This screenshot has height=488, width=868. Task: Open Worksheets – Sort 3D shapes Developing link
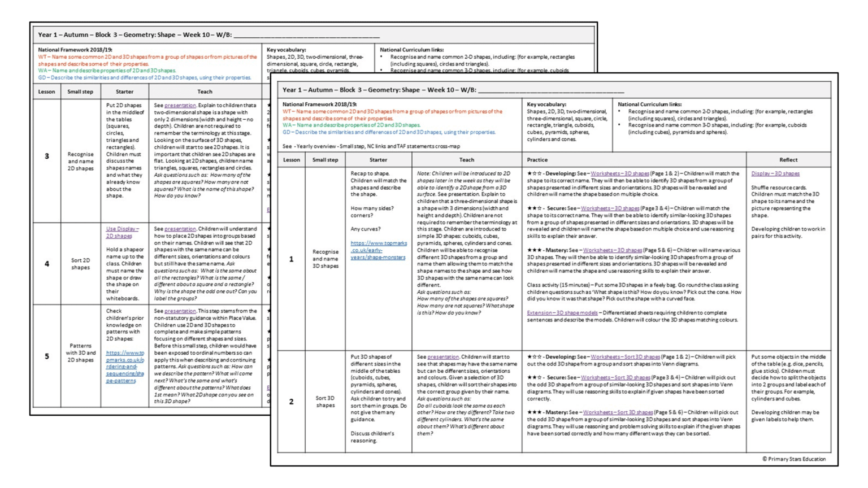point(625,357)
